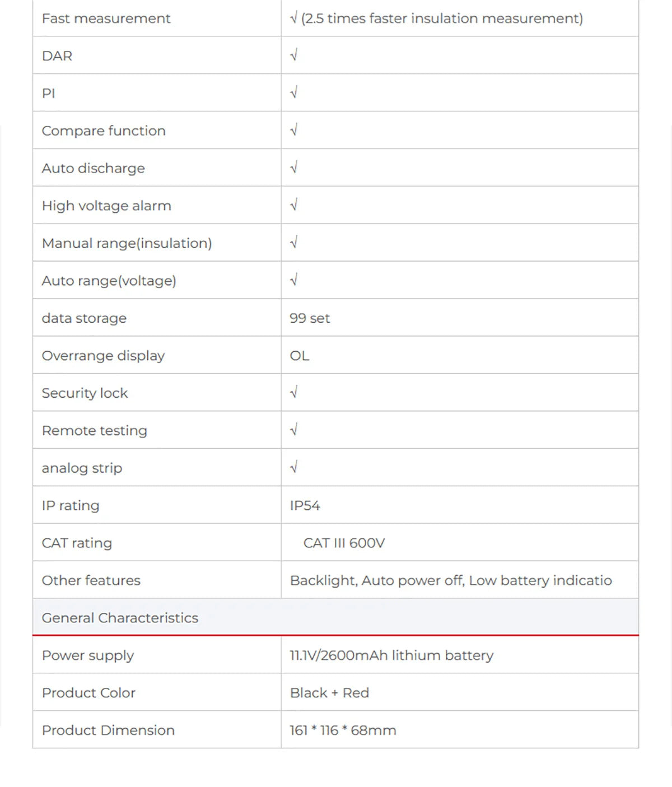Select the 99 set data storage value
The image size is (672, 787).
(x=310, y=318)
